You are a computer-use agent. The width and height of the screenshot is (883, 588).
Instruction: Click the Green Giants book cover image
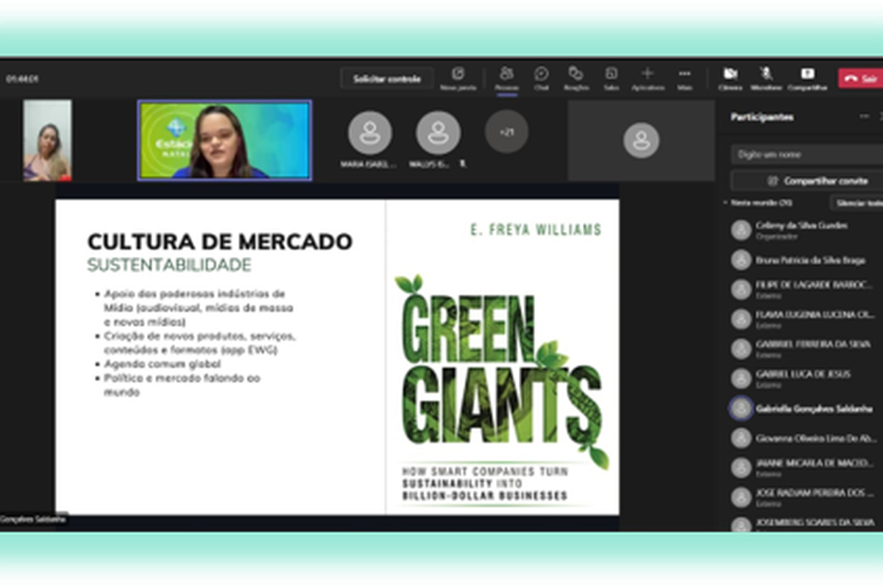502,357
